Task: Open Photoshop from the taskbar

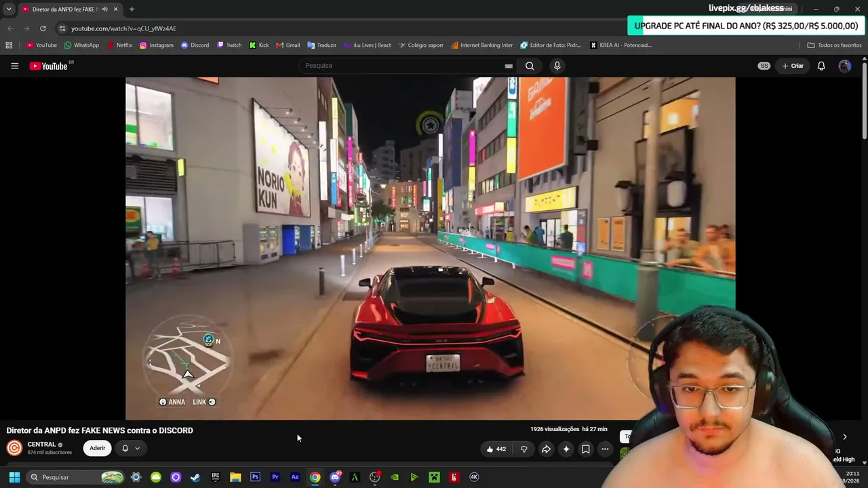Action: click(255, 477)
